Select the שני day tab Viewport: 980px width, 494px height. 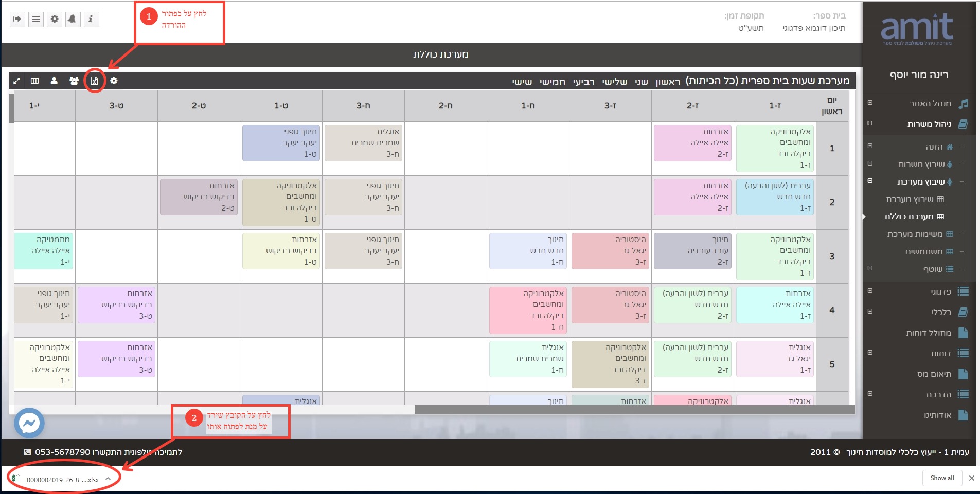click(641, 82)
